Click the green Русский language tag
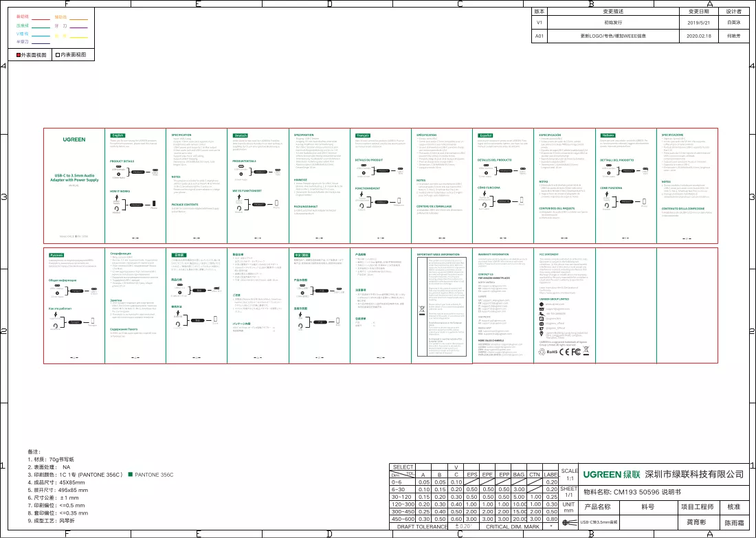The height and width of the screenshot is (538, 756). pos(56,255)
